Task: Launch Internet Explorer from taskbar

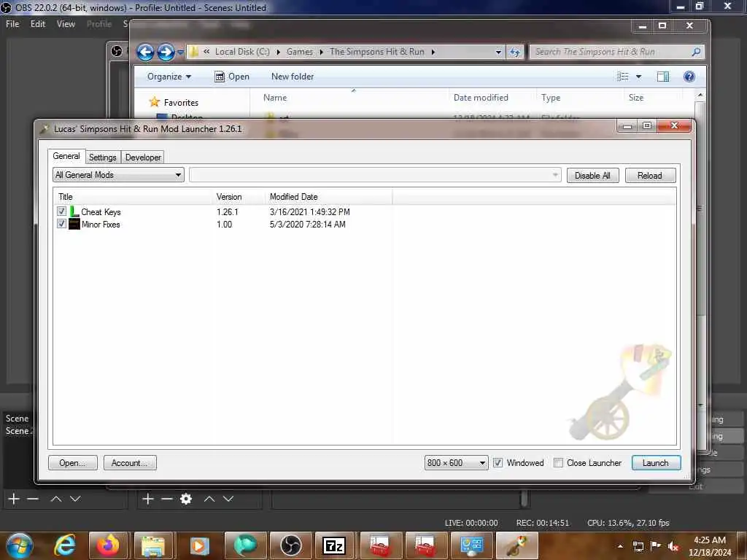Action: (65, 545)
